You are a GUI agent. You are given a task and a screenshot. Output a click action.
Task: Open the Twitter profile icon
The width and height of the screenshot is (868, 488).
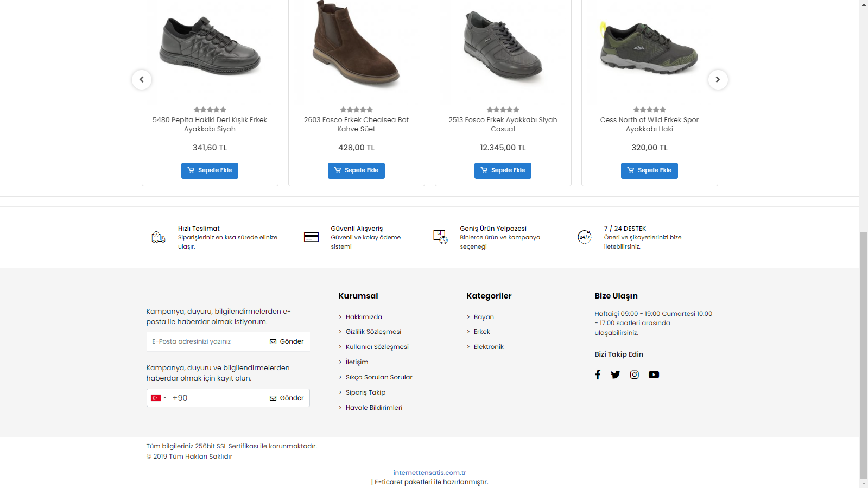615,375
